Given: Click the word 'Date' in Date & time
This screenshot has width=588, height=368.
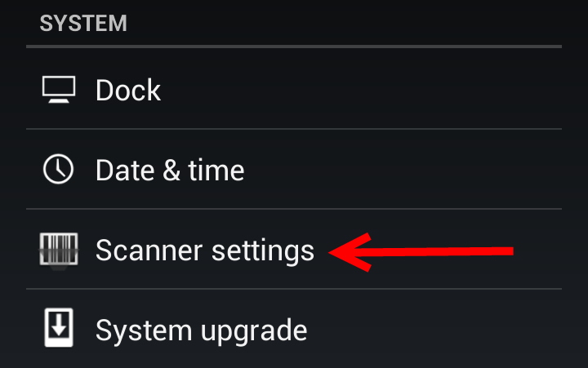Looking at the screenshot, I should 125,171.
